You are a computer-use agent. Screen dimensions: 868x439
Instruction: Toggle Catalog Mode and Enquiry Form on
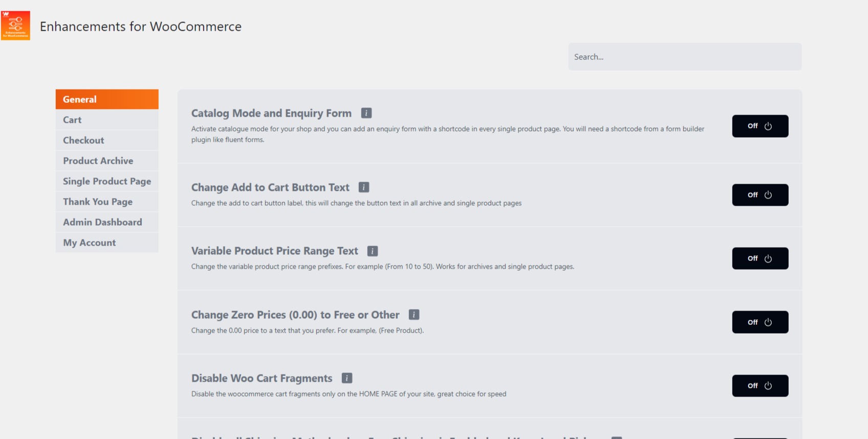[x=760, y=126]
